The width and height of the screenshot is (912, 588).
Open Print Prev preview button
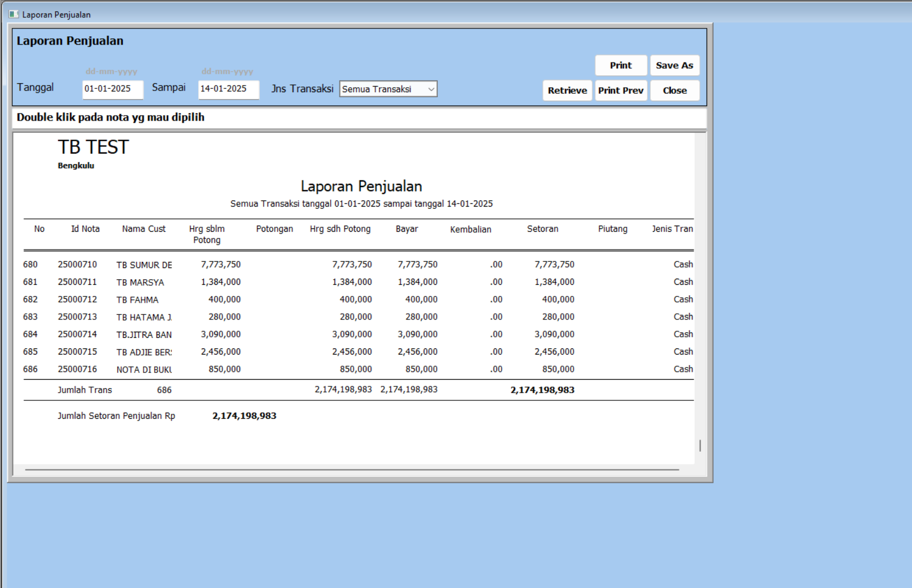point(620,90)
